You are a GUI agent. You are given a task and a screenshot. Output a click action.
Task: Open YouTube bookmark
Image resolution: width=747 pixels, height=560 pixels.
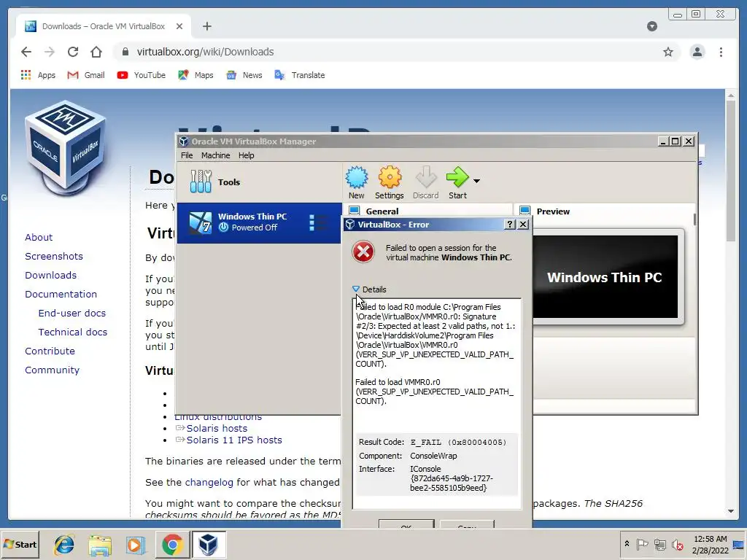pos(141,75)
